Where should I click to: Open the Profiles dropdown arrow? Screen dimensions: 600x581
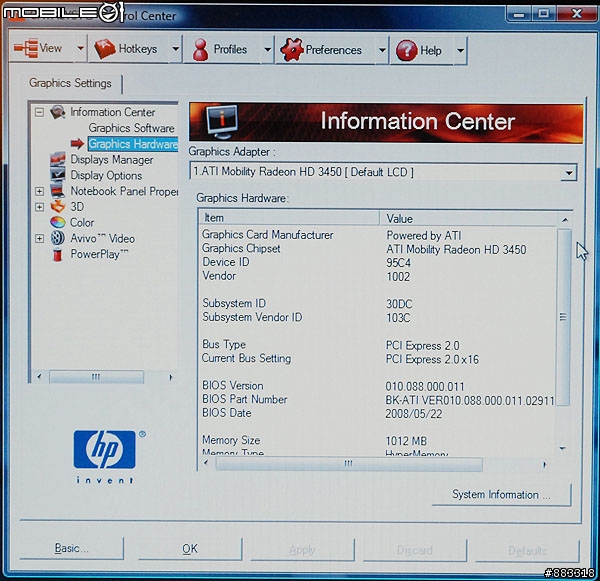(x=267, y=49)
